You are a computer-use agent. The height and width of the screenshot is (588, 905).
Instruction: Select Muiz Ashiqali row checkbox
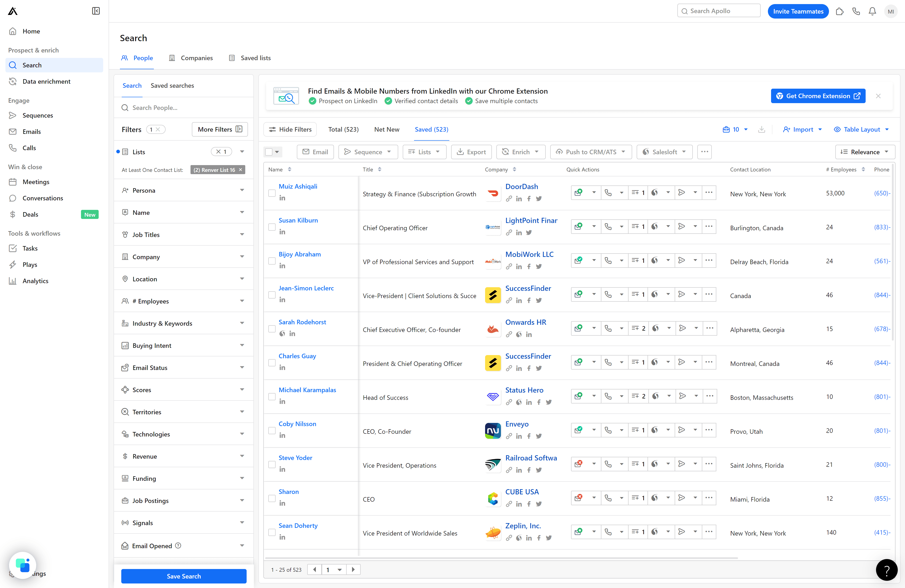coord(272,193)
